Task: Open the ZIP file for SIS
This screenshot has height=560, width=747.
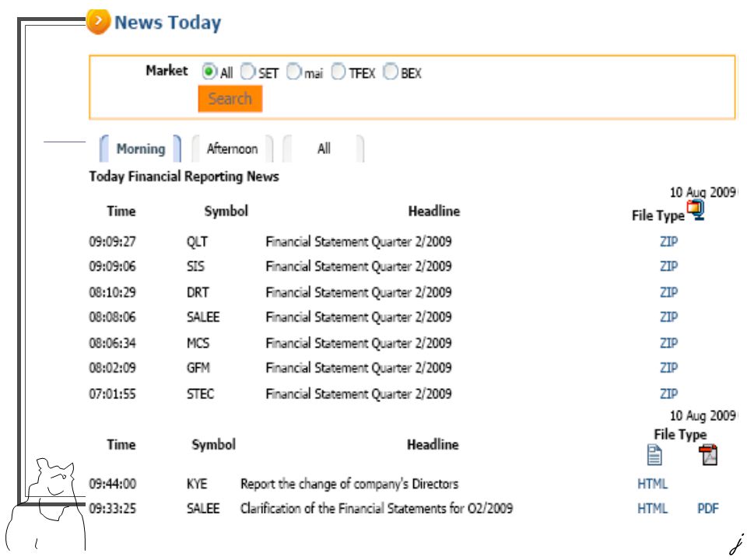Action: (x=668, y=266)
